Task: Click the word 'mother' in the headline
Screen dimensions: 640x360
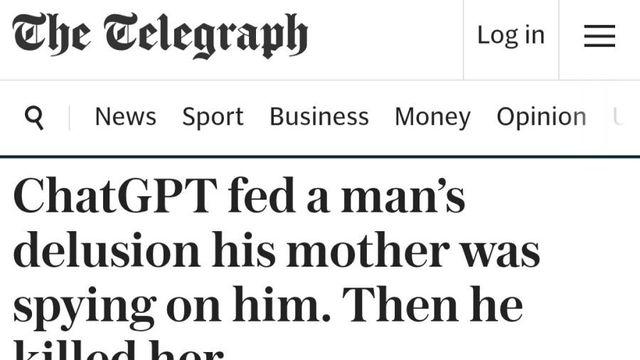Action: pyautogui.click(x=368, y=249)
